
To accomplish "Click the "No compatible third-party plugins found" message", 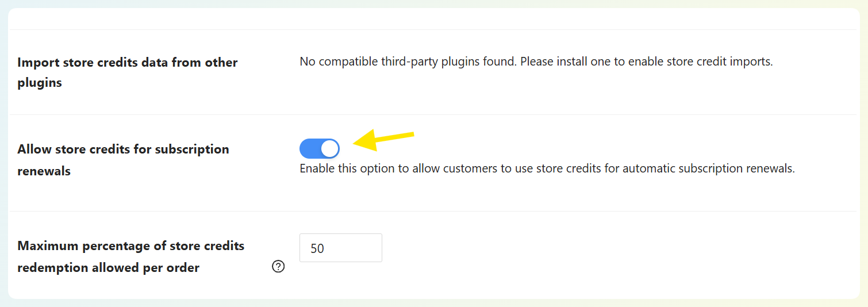I will [408, 62].
